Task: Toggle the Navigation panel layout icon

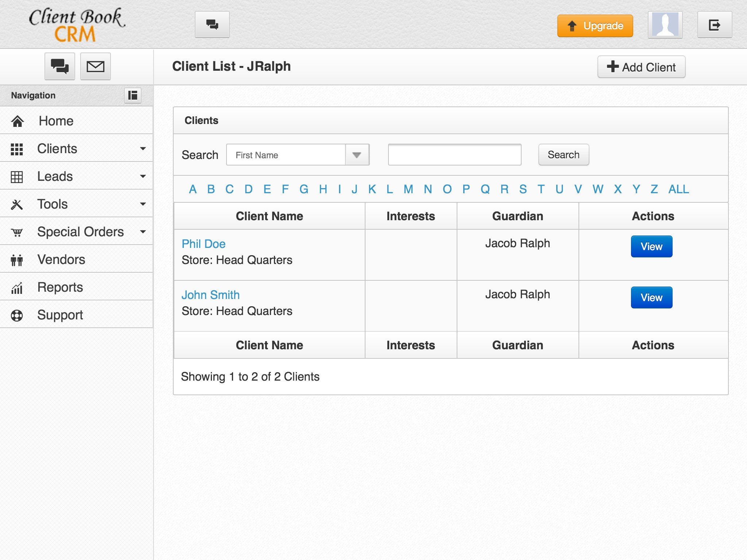Action: (133, 96)
